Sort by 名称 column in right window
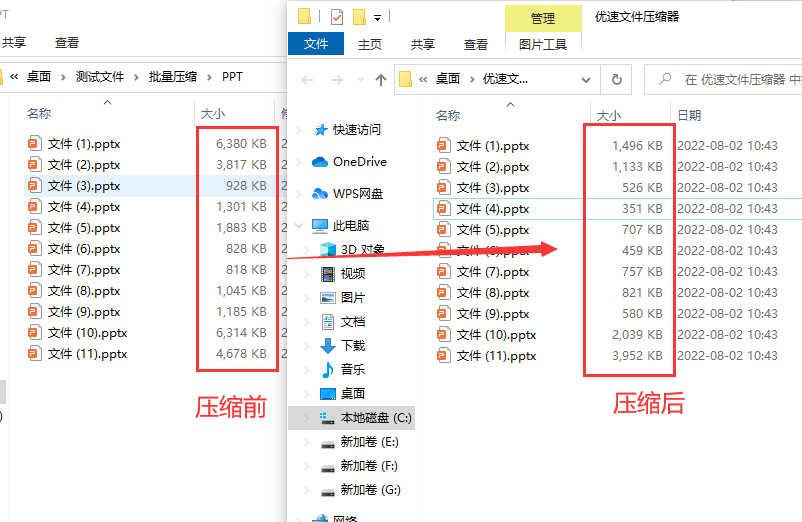 click(448, 116)
